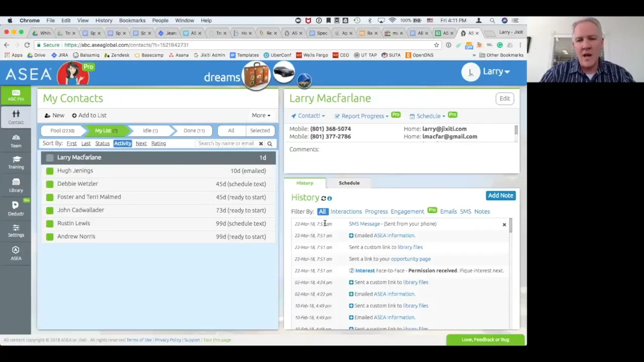644x362 pixels.
Task: Expand the emailed ASEA information entry
Action: click(x=351, y=235)
